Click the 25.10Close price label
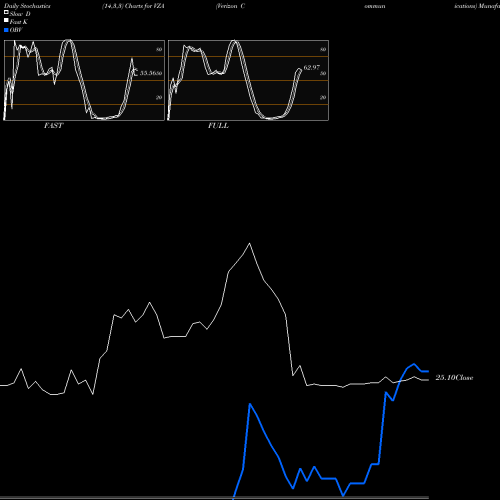Screen dimensions: 500x500 (454, 377)
